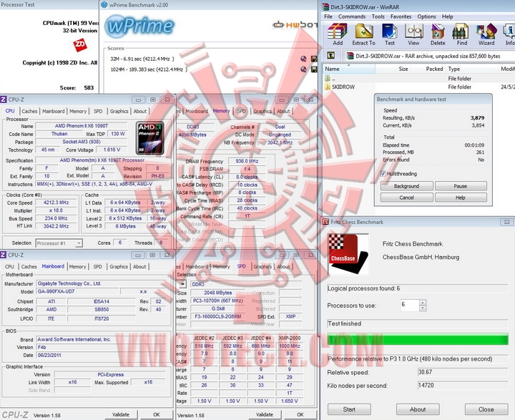Viewport: 515px width, 420px height.
Task: Click the Add icon in WinRAR toolbar
Action: coord(338,34)
